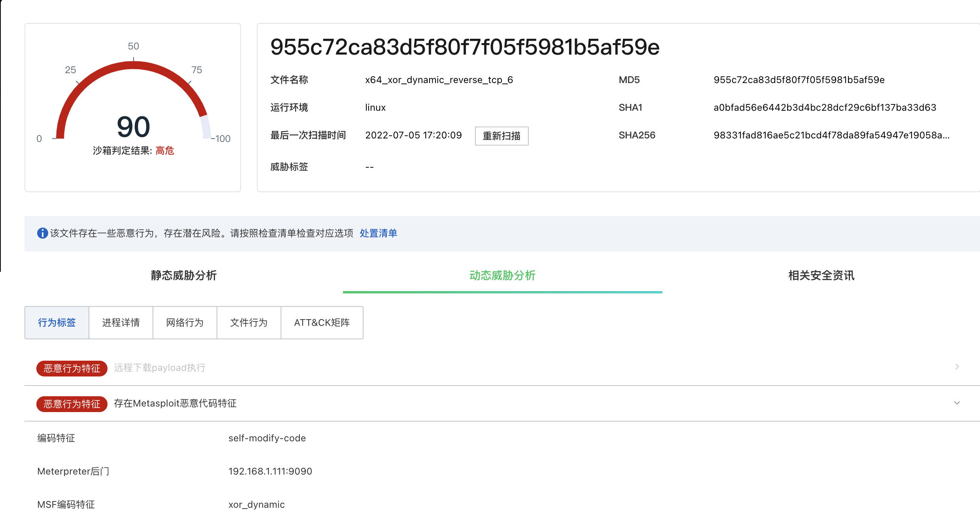Image resolution: width=980 pixels, height=522 pixels.
Task: Click the Meterpreter后门 address 192.168.1.111:9090
Action: click(270, 471)
